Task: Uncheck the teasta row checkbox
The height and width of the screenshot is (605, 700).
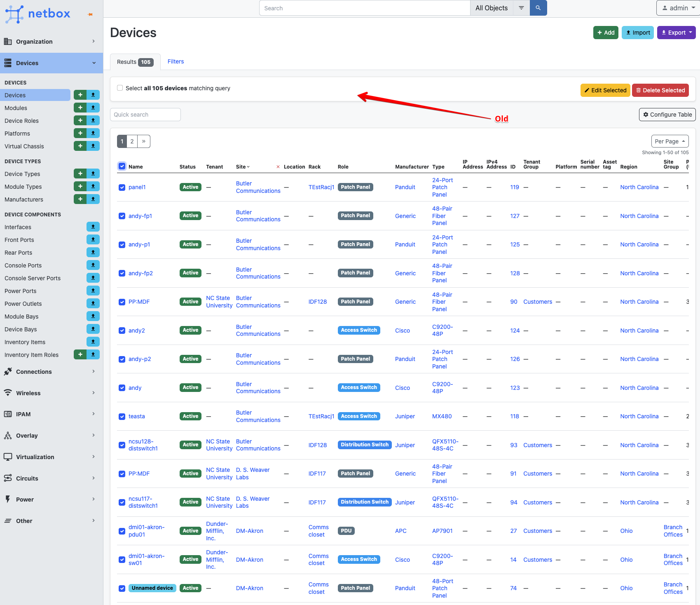Action: pyautogui.click(x=122, y=417)
